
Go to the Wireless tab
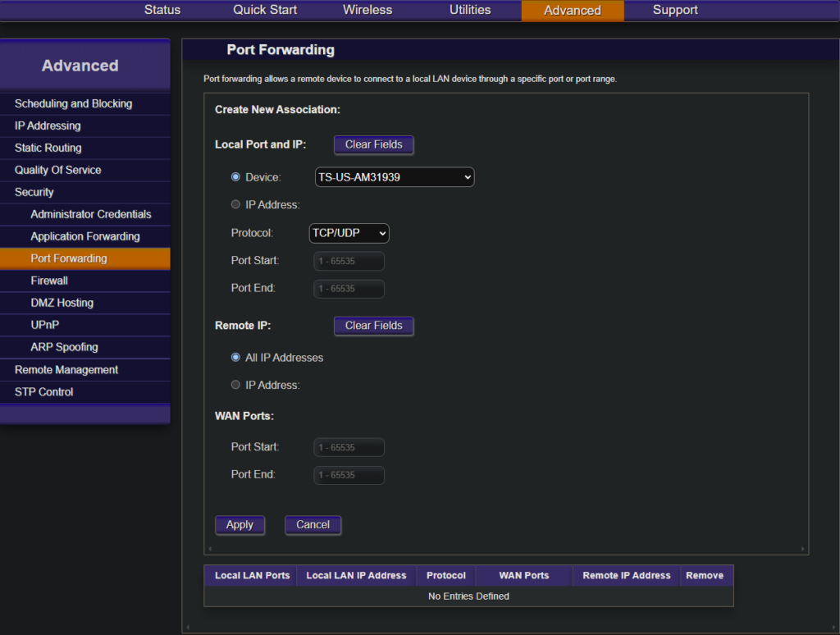tap(367, 11)
